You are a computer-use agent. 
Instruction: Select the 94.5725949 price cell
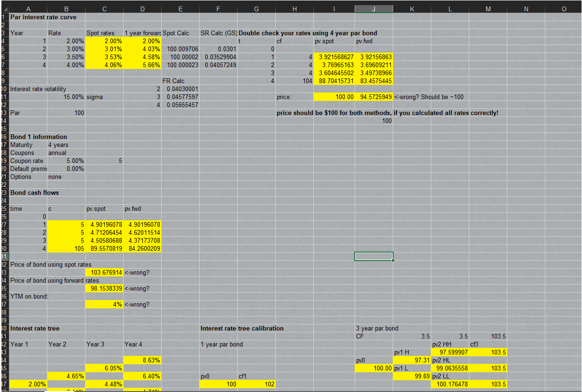(x=374, y=97)
